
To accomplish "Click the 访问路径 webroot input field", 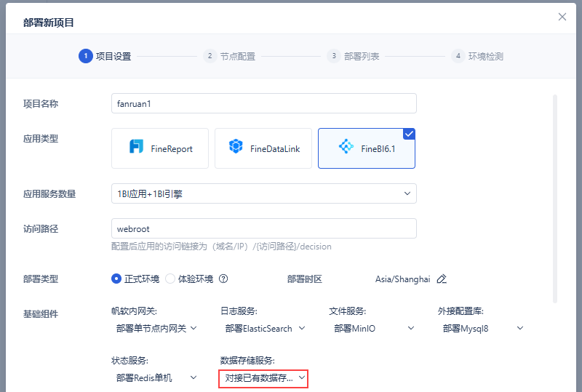I will pos(264,228).
